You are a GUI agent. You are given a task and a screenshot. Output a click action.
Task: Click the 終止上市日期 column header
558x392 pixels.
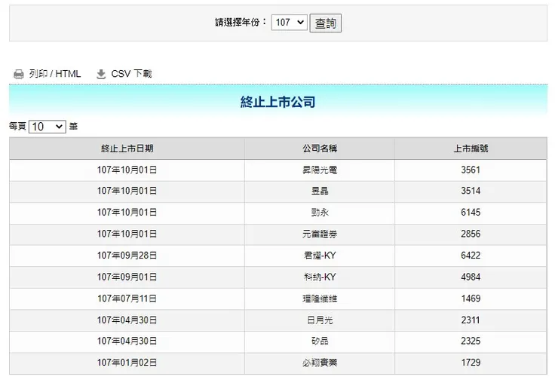coord(127,149)
